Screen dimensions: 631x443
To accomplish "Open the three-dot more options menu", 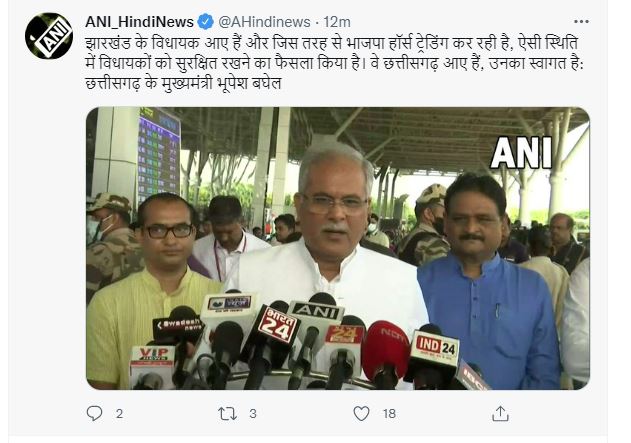I will [581, 21].
